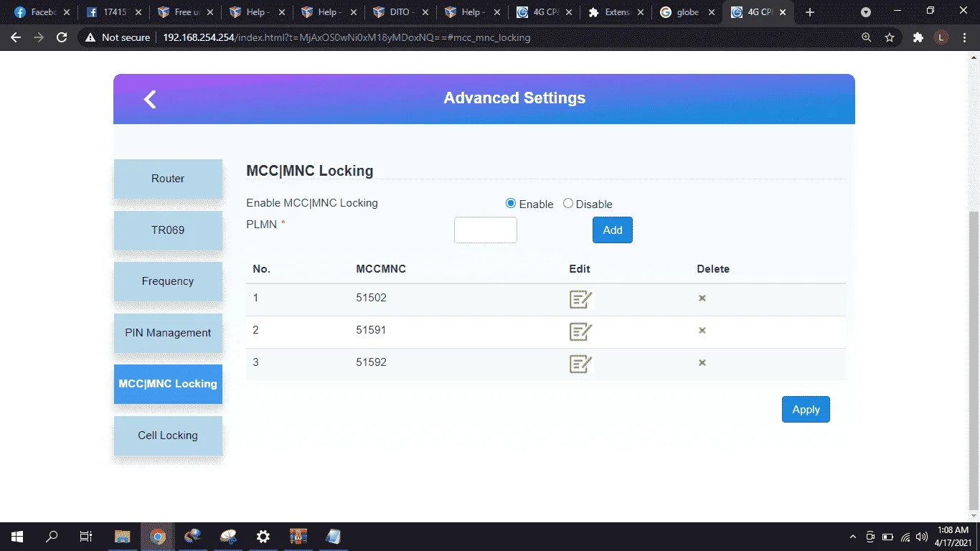This screenshot has height=551, width=980.
Task: Select the Enable radio button
Action: [511, 204]
